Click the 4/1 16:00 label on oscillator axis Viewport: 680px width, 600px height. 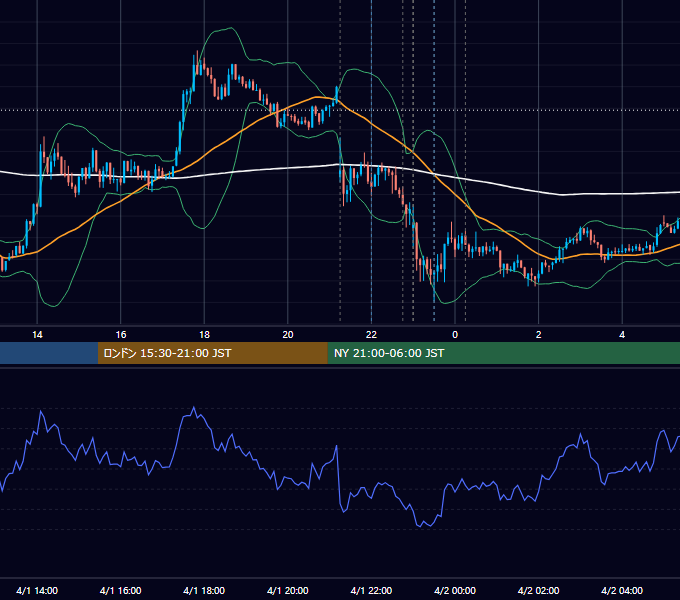(x=121, y=590)
